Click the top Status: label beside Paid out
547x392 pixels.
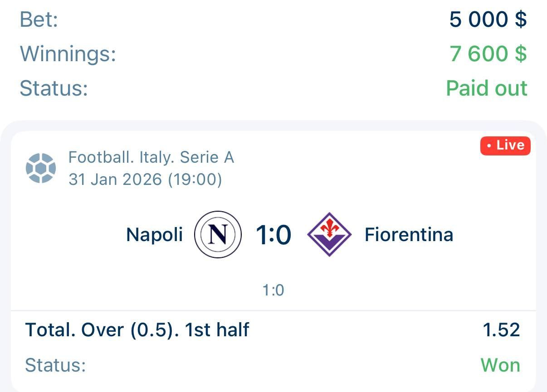54,88
